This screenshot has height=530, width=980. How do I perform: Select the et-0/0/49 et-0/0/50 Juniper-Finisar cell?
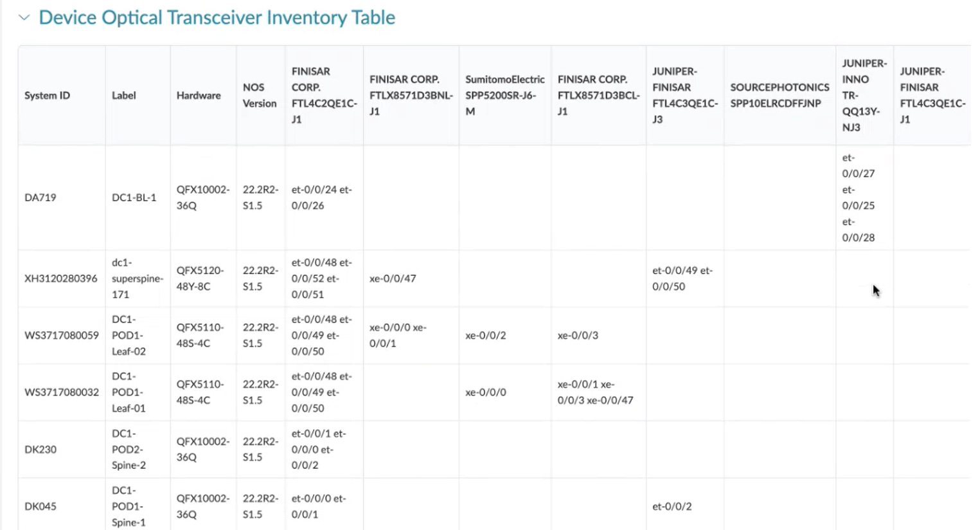(x=684, y=279)
